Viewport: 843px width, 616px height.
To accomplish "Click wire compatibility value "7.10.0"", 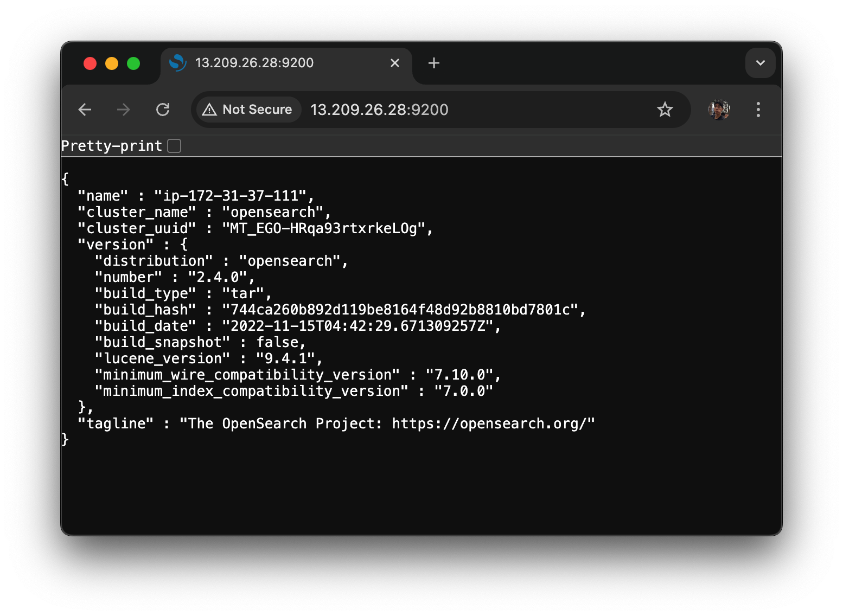I will coord(460,375).
